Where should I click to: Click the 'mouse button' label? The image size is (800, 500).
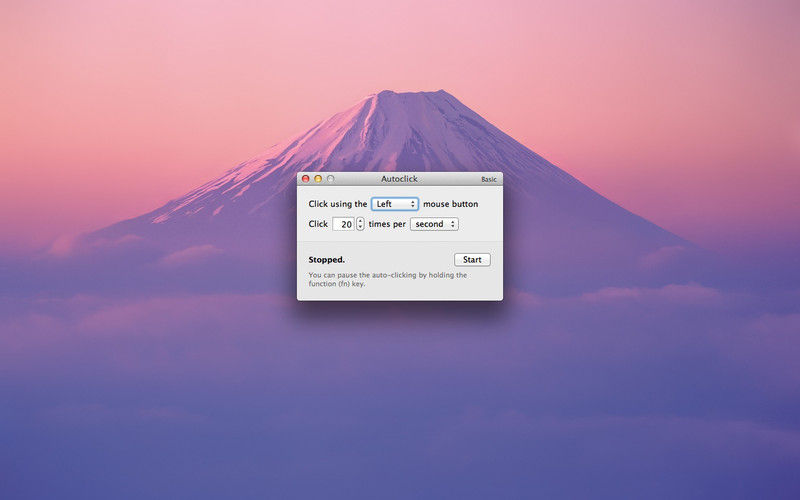coord(451,204)
